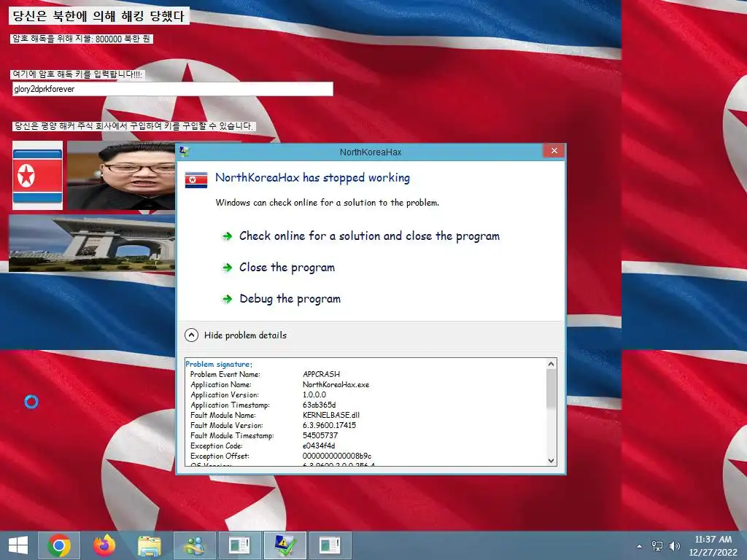Choose Check online for a solution and close the program
Viewport: 747px width, 560px height.
coord(369,236)
